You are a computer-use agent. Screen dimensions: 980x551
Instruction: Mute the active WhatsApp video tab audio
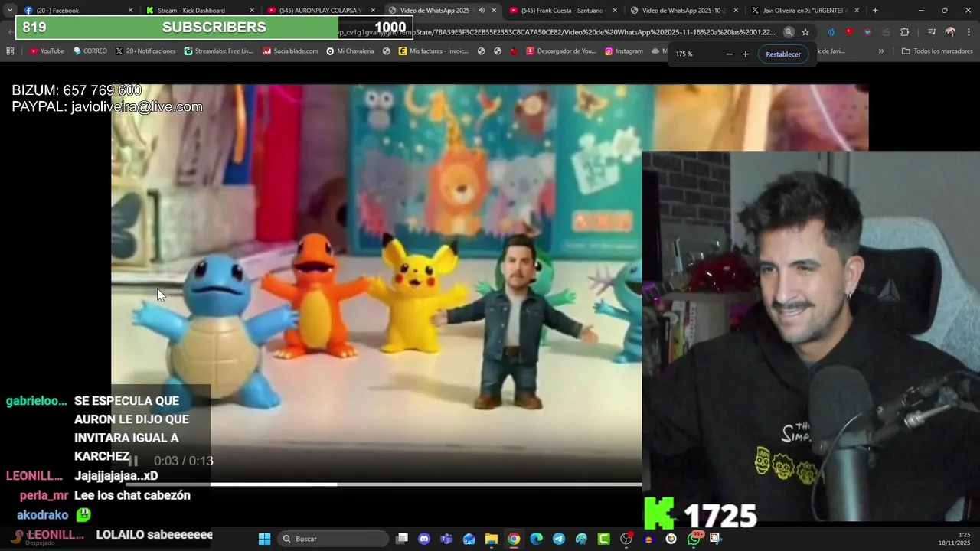(x=482, y=11)
